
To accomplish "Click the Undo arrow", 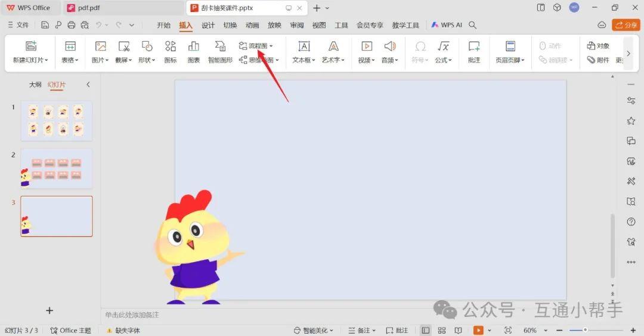I will click(98, 25).
